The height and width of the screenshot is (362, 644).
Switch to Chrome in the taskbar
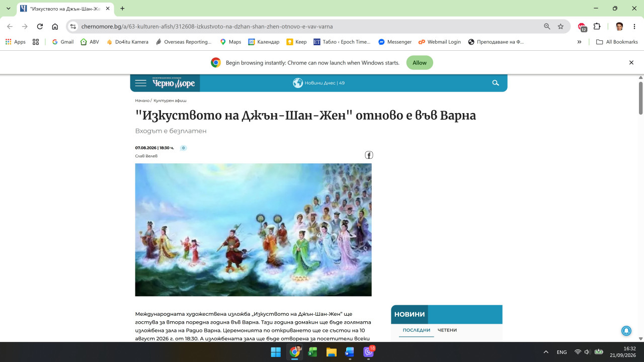[x=294, y=352]
